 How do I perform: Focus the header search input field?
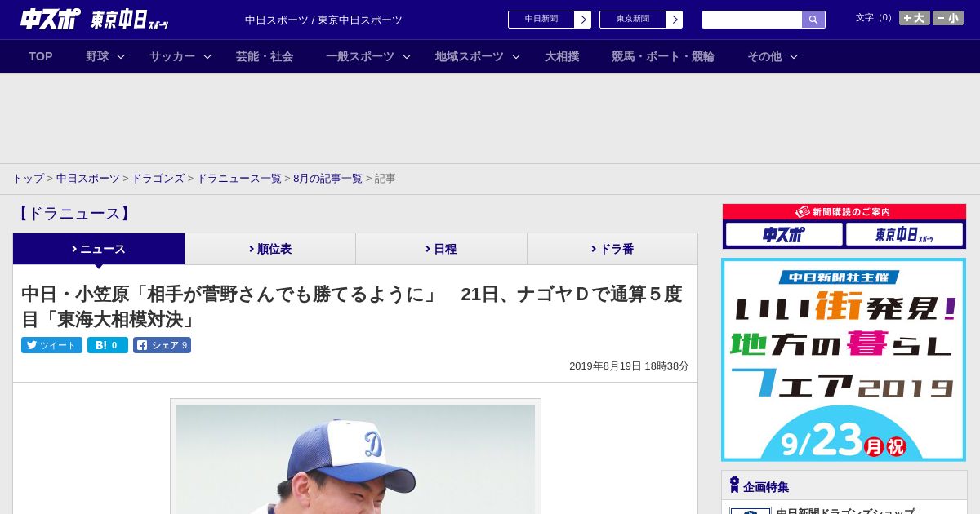[x=752, y=20]
